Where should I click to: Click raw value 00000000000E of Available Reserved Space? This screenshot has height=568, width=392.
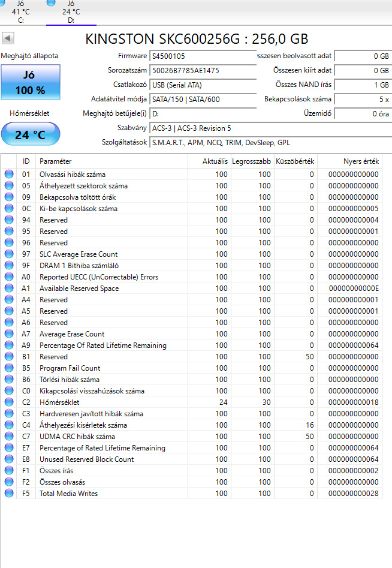[354, 288]
